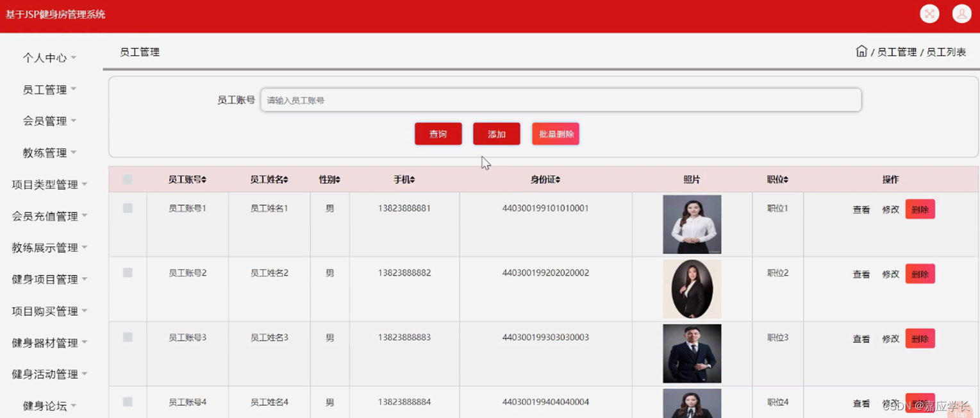Open the 健身论坛 sidebar menu
Image resolution: width=980 pixels, height=418 pixels.
pos(49,406)
